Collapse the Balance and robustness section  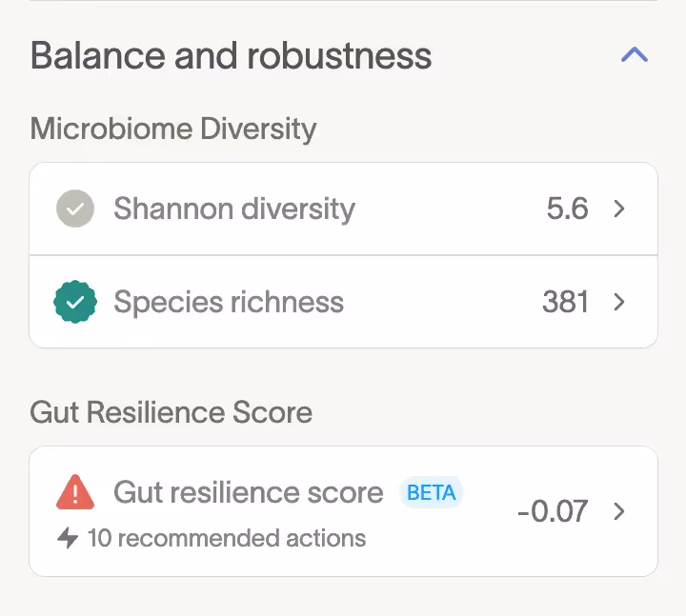click(x=634, y=55)
